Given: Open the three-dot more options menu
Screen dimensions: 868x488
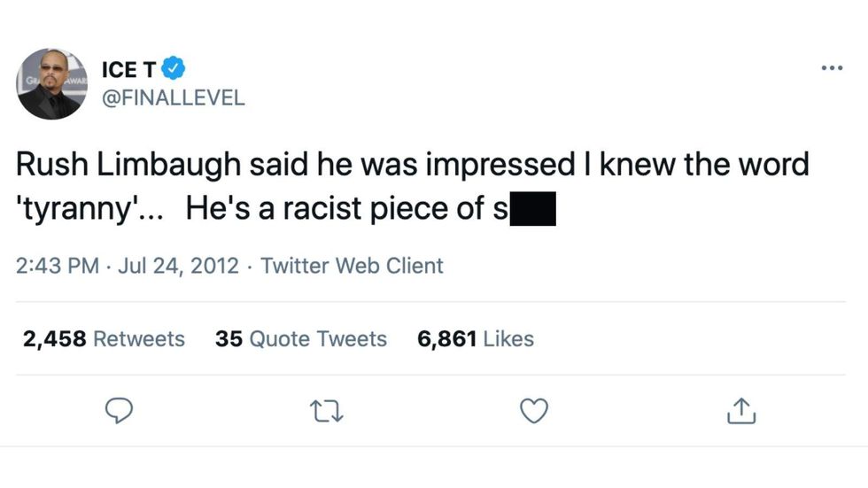Looking at the screenshot, I should coord(832,68).
